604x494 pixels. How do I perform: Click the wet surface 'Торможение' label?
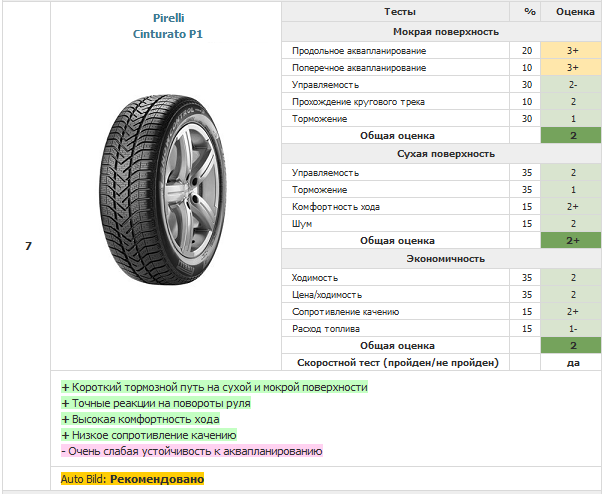click(319, 119)
